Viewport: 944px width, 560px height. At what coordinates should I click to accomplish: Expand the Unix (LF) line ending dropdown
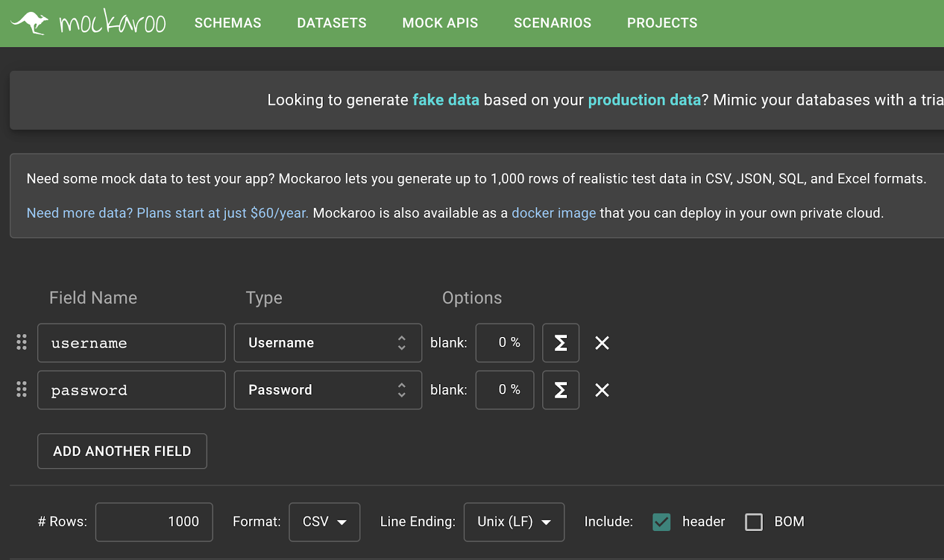(513, 522)
